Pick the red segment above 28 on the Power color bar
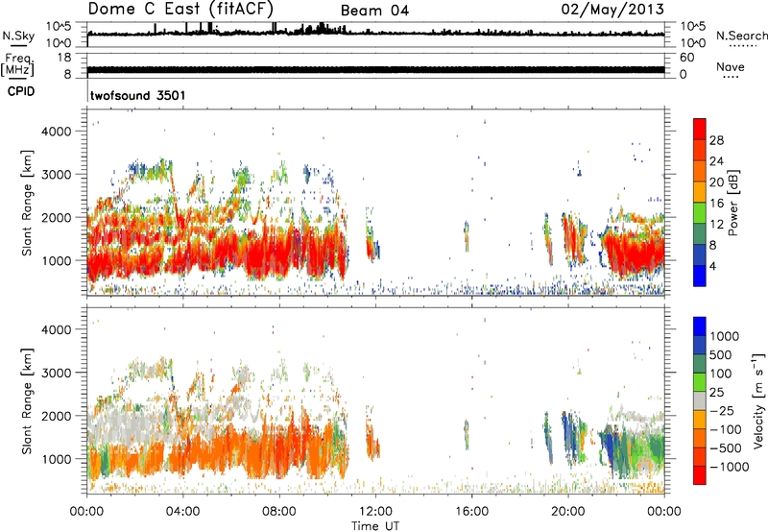The width and height of the screenshot is (768, 532). (x=700, y=130)
